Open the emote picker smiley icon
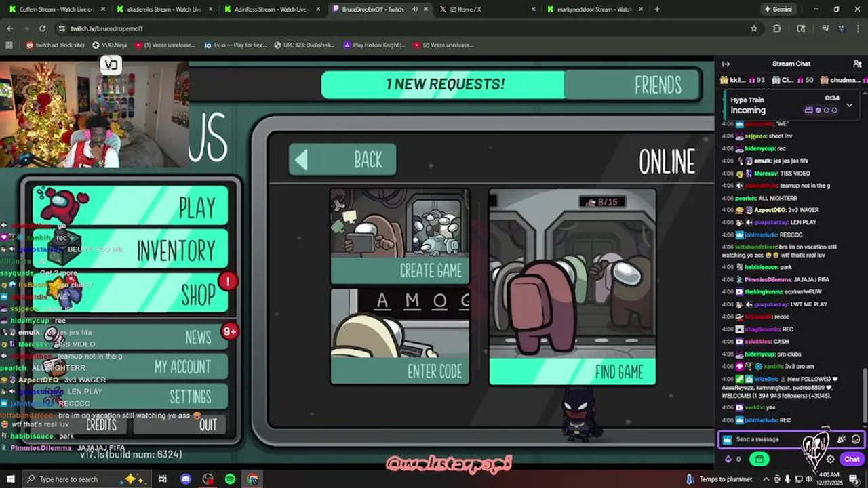 tap(856, 439)
